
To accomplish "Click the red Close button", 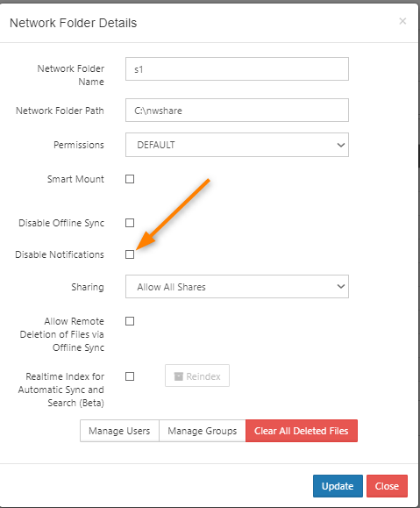I will pyautogui.click(x=387, y=486).
